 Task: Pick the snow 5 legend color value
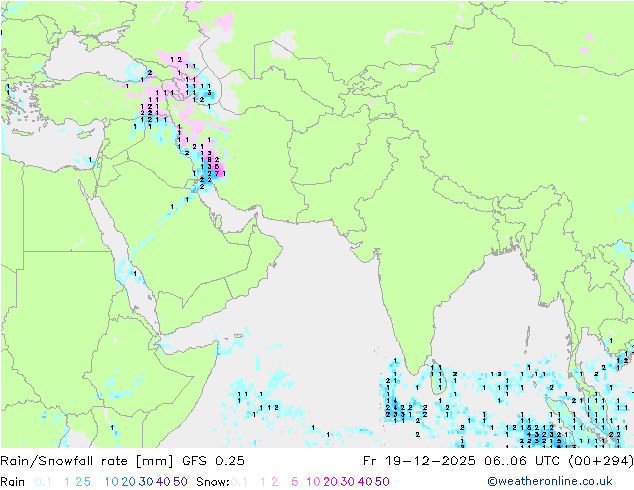pyautogui.click(x=295, y=482)
